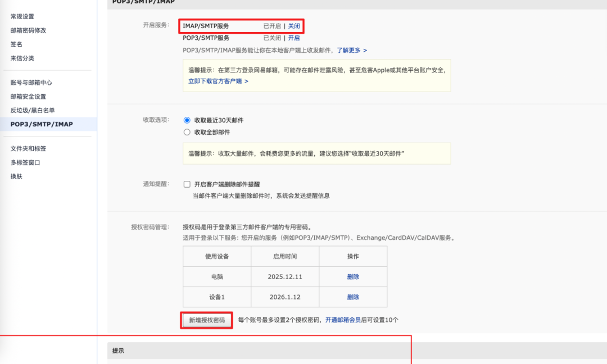Click the 提示 section heading
607x364 pixels.
[x=118, y=351]
